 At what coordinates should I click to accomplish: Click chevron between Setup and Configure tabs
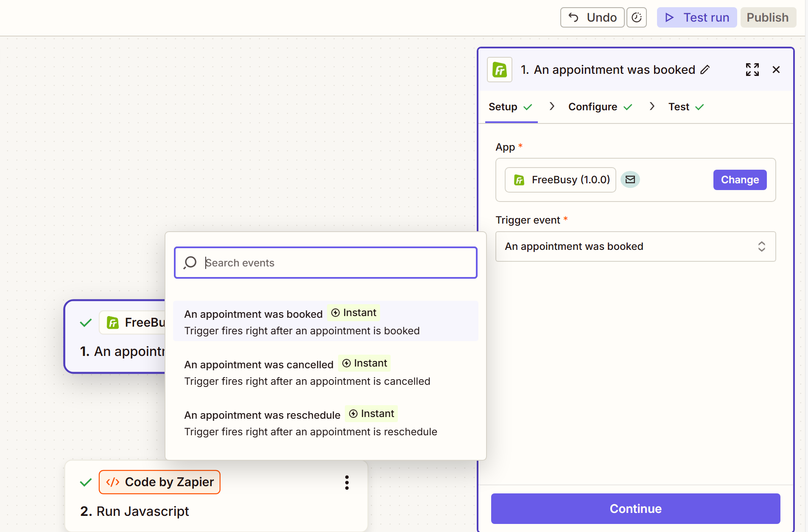point(552,106)
